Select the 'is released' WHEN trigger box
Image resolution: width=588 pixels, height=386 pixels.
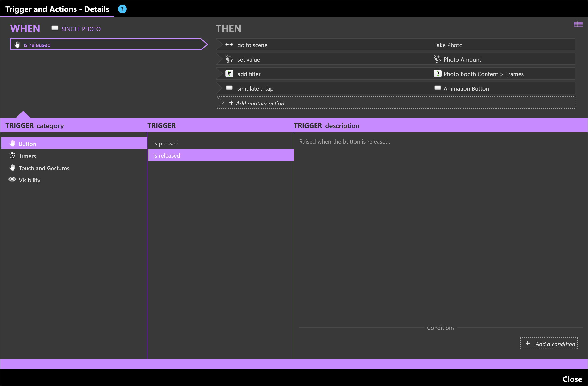[106, 45]
